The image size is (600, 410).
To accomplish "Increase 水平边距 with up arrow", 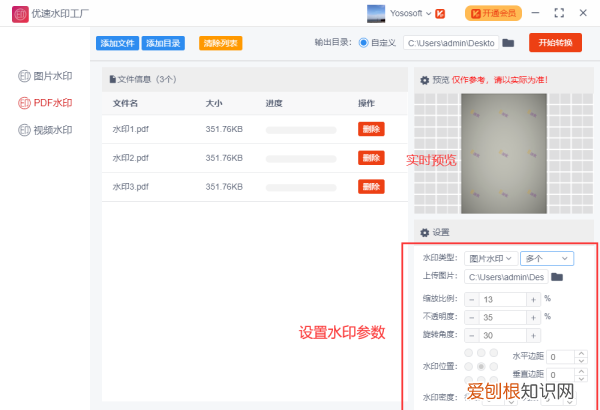I will point(581,354).
